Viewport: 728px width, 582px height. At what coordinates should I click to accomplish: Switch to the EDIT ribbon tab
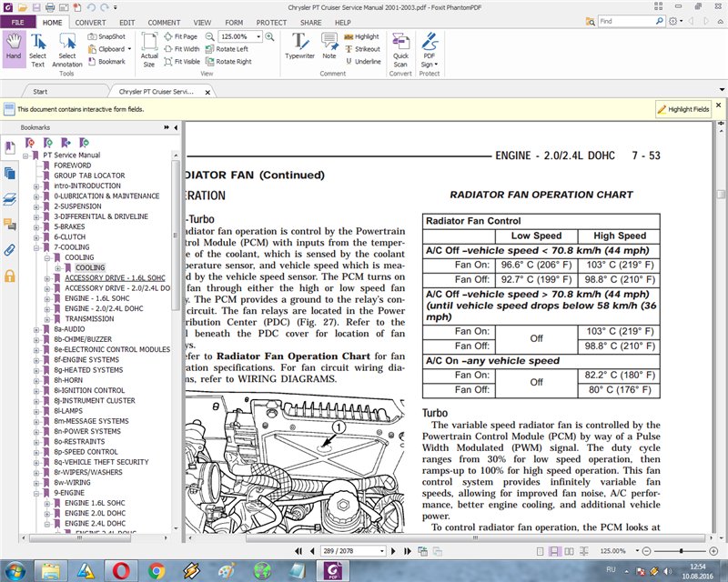tap(126, 22)
